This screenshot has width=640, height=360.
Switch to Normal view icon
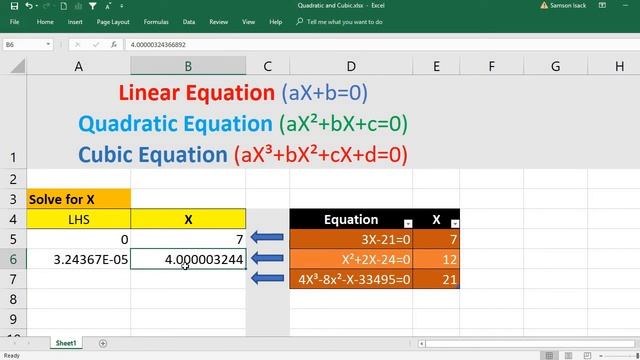[549, 356]
